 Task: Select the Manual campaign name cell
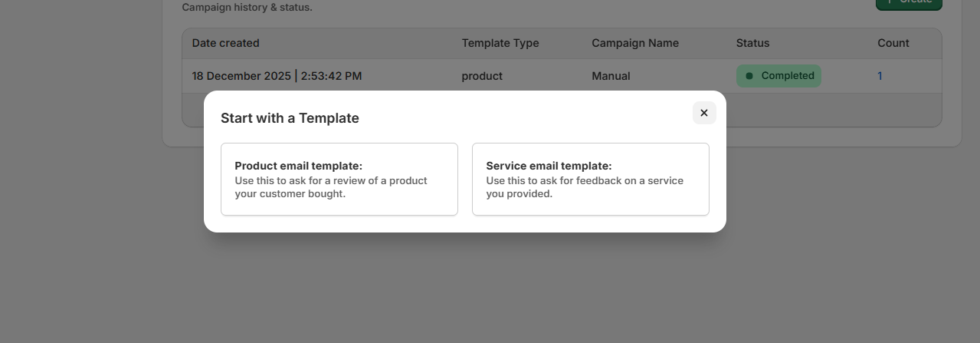point(611,76)
